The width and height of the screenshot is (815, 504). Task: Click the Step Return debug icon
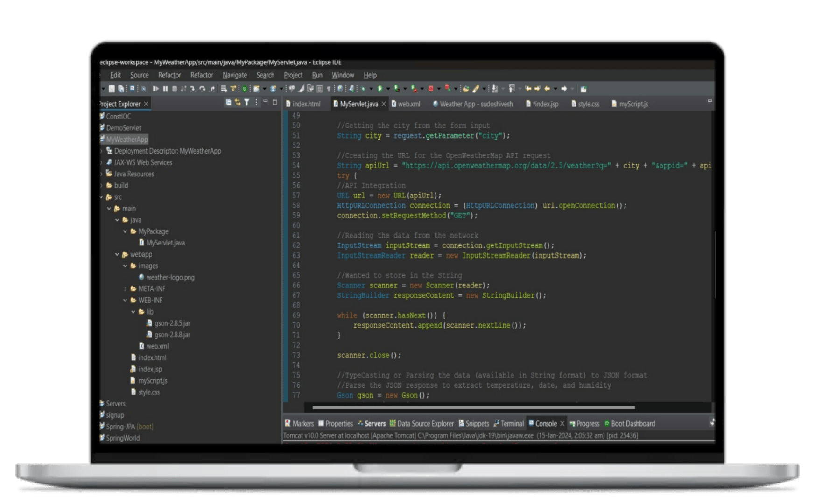point(212,89)
